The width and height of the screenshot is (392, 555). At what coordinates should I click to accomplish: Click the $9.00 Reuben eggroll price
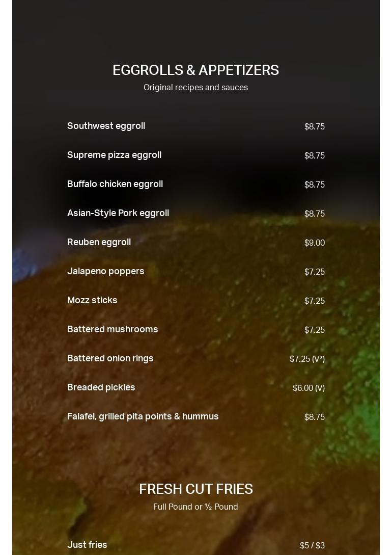(x=315, y=243)
